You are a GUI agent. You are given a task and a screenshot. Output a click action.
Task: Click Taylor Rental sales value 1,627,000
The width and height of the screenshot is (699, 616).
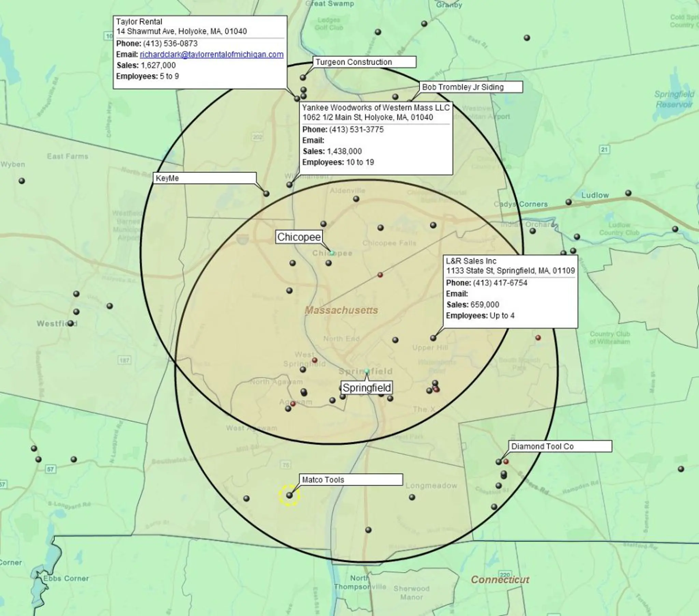click(x=158, y=65)
